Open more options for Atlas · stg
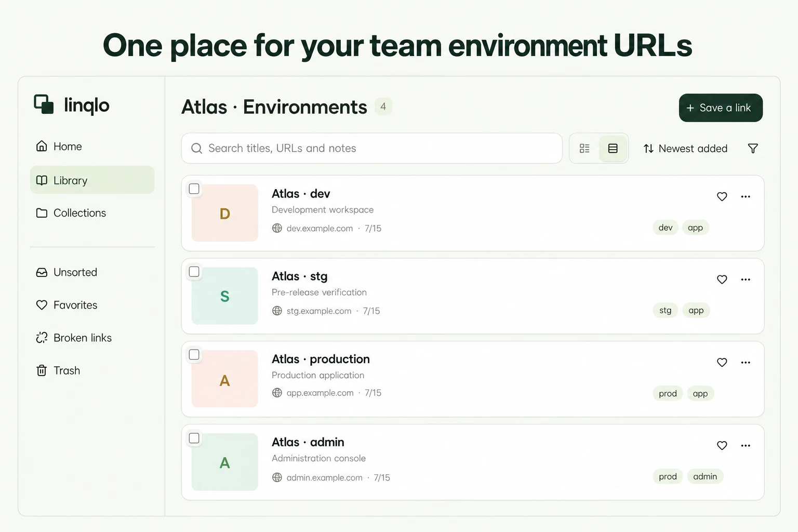Screen dimensions: 798x532 point(746,280)
